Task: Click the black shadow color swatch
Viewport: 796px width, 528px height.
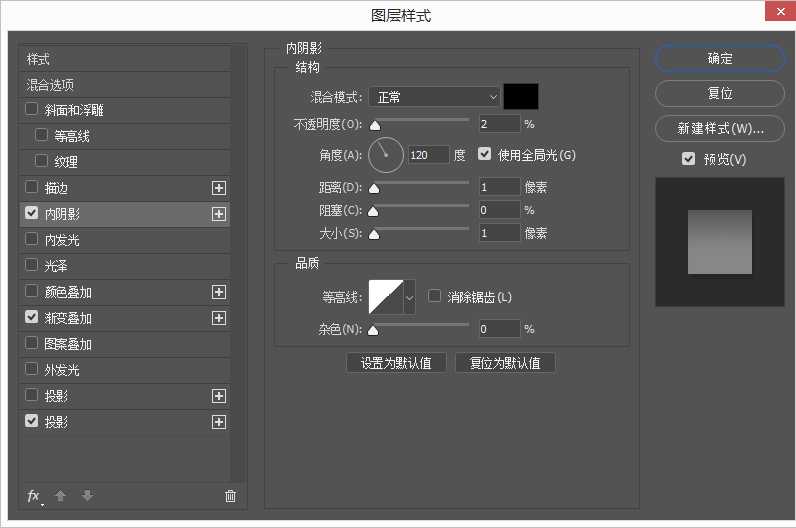Action: point(521,96)
